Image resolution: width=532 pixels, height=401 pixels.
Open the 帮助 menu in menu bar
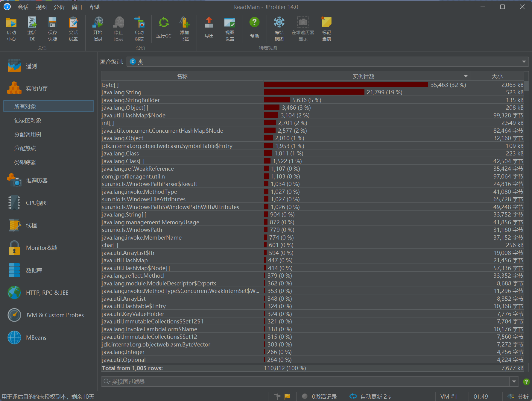(95, 7)
